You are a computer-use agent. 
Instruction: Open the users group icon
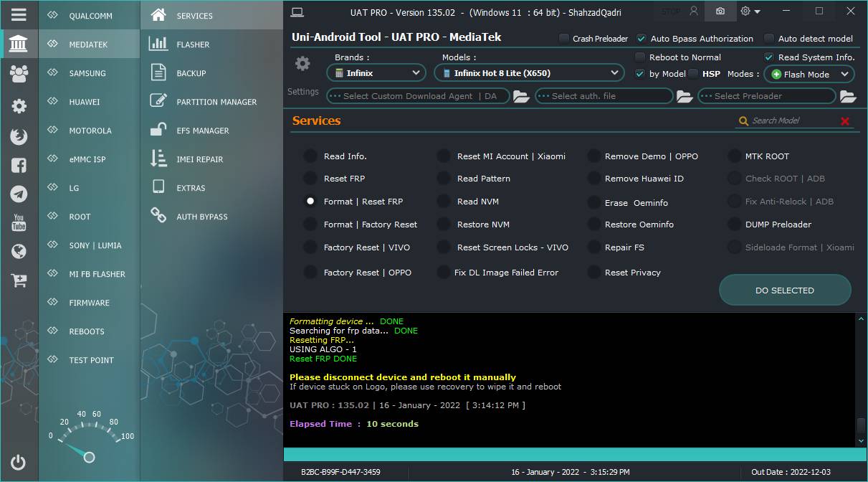coord(19,73)
